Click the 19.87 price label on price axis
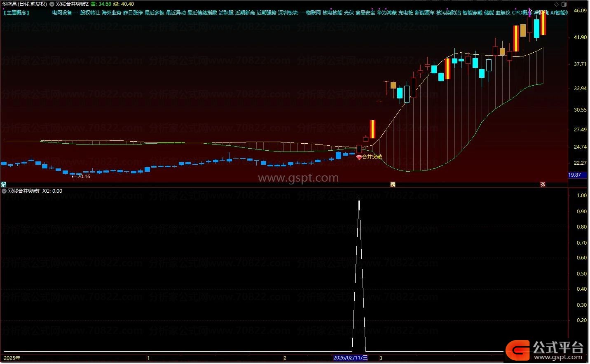Image resolution: width=590 pixels, height=364 pixels. click(575, 175)
